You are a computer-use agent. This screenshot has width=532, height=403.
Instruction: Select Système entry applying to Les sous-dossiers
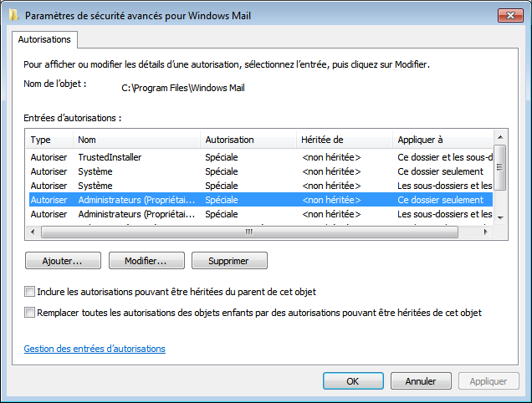(261, 186)
